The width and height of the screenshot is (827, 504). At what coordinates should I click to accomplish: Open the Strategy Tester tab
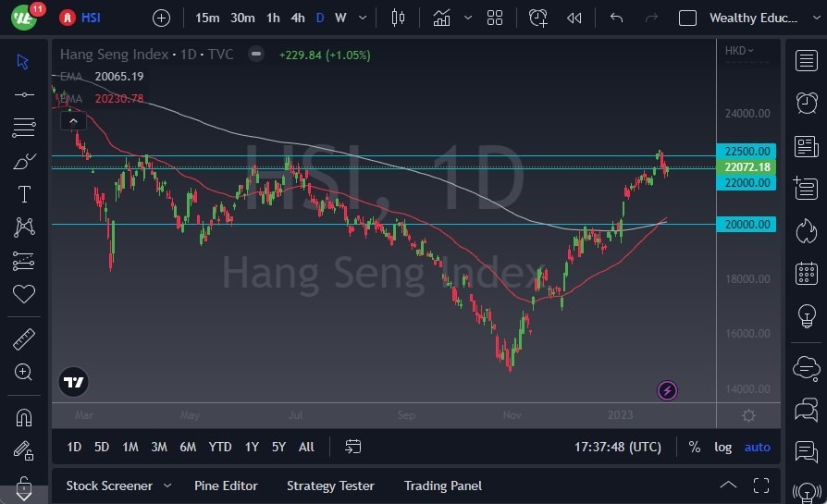(x=330, y=486)
